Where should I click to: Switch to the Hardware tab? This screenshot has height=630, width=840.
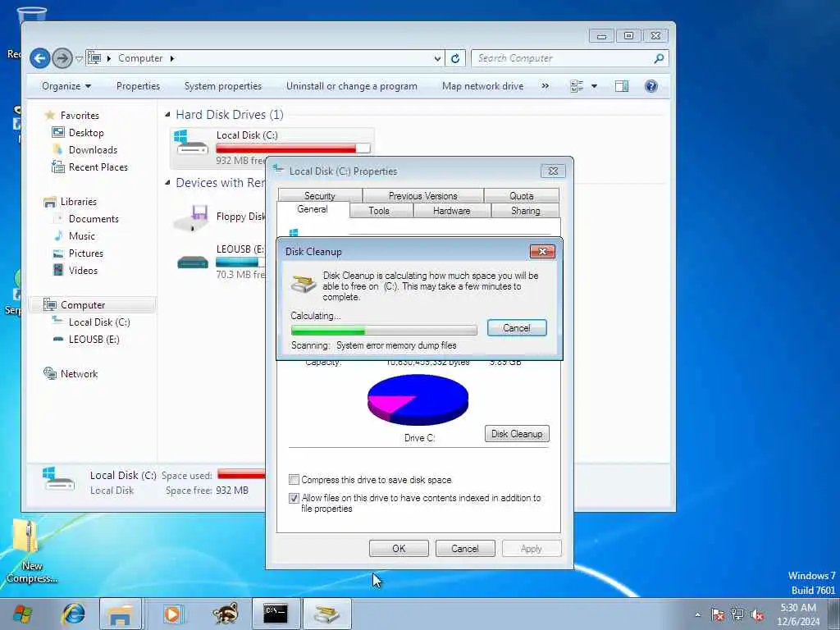coord(452,211)
